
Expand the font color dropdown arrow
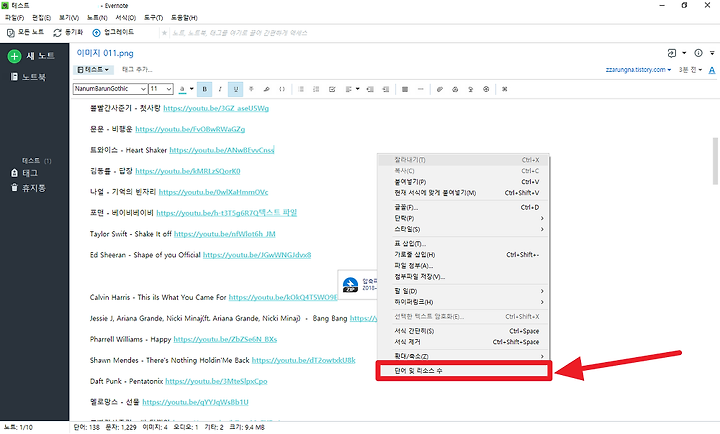pyautogui.click(x=191, y=89)
